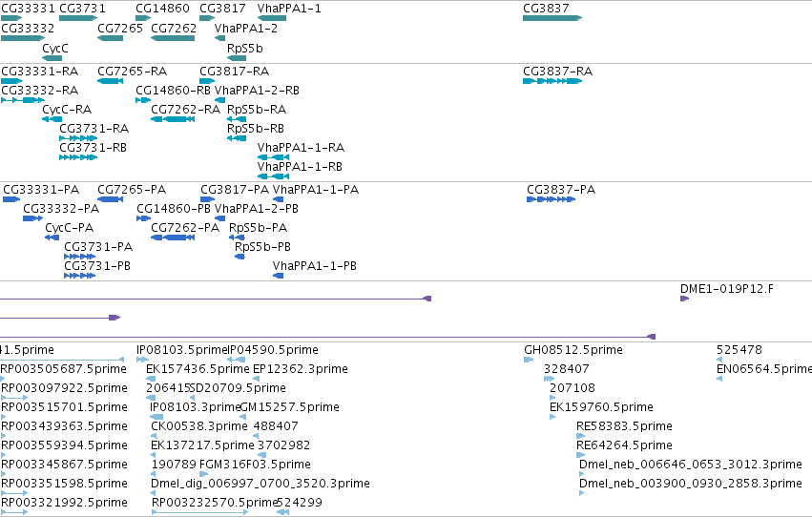Click the CycC-PA protein label
The height and width of the screenshot is (517, 812).
tap(70, 228)
